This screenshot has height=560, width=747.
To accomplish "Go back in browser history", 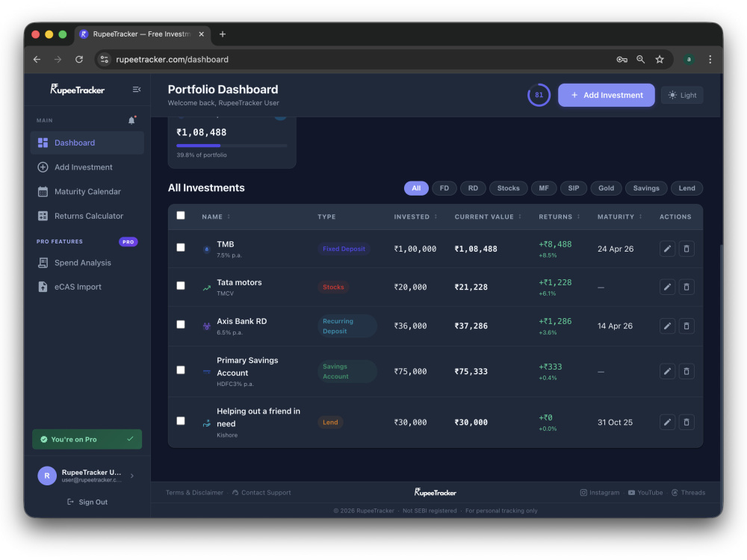I will click(37, 60).
